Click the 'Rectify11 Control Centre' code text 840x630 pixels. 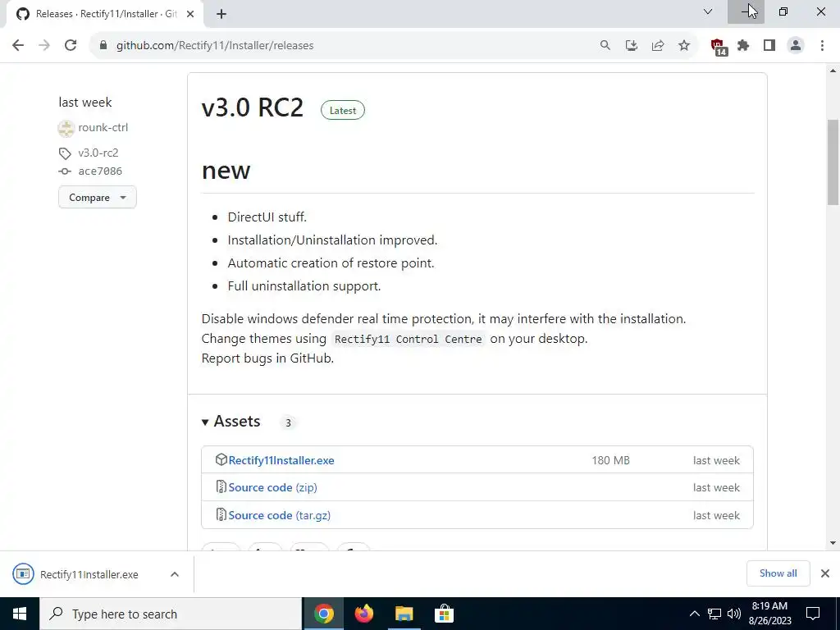tap(409, 339)
